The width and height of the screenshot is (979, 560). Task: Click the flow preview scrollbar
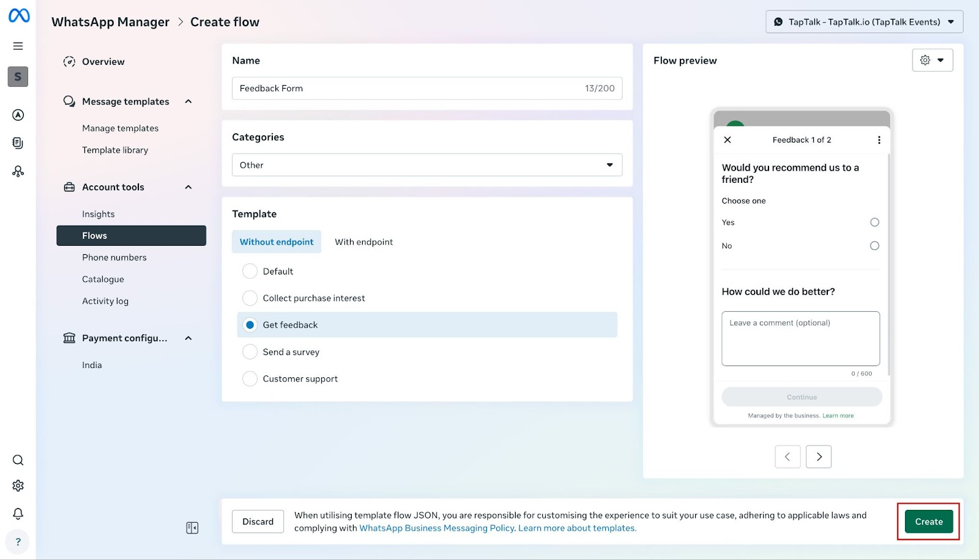point(888,265)
